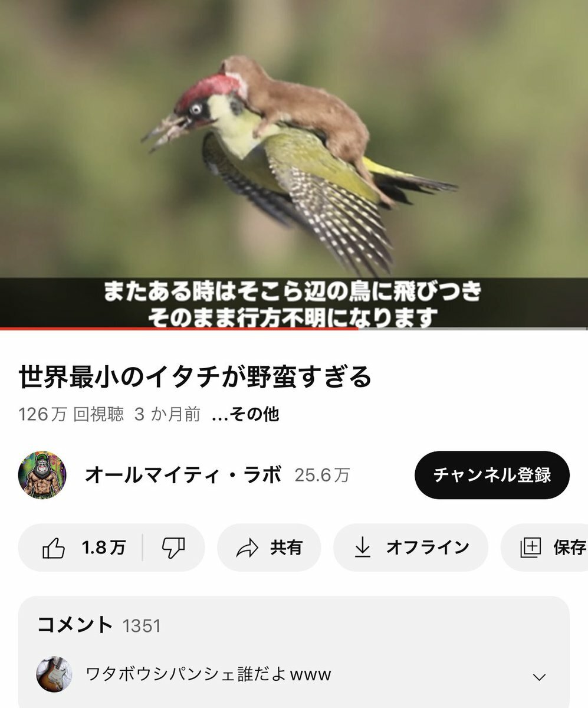Expand description via …その他
The image size is (588, 708).
245,415
